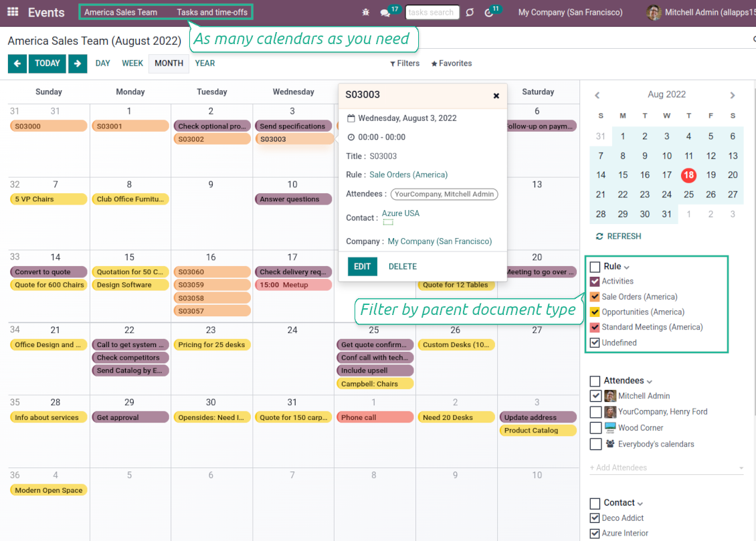
Task: Open the Favorites dropdown
Action: click(x=452, y=64)
